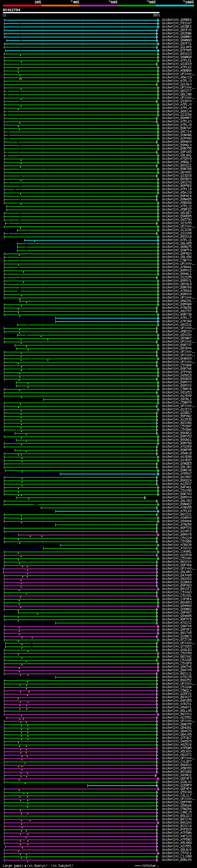The image size is (197, 868).
Task: Open hit UniRef100_Q6WNQ8
Action: 176,40
